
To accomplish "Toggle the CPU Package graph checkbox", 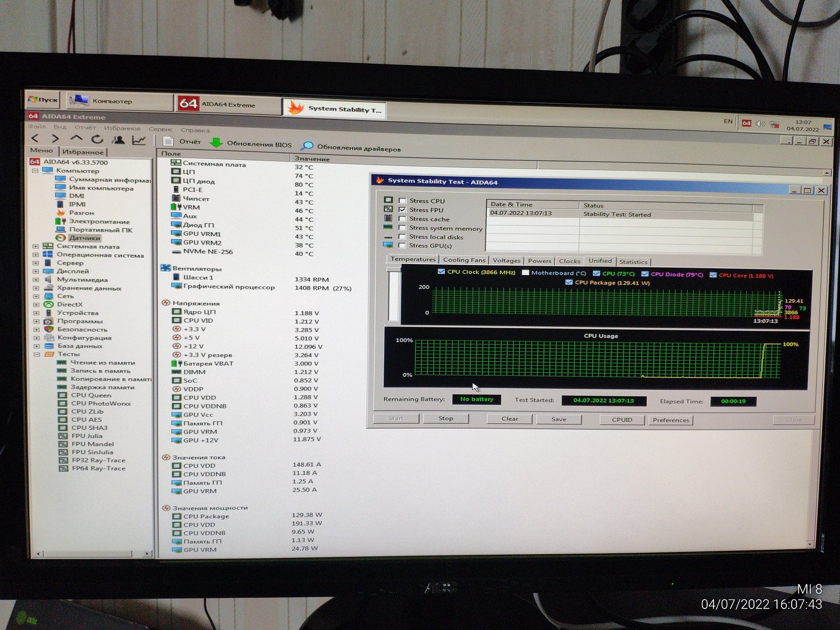I will (569, 282).
